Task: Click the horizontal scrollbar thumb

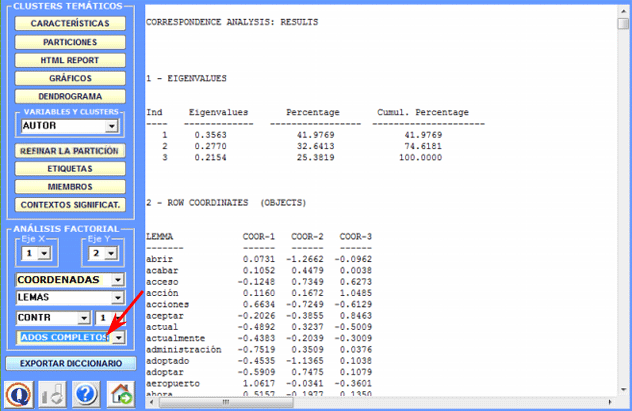Action: (226, 402)
